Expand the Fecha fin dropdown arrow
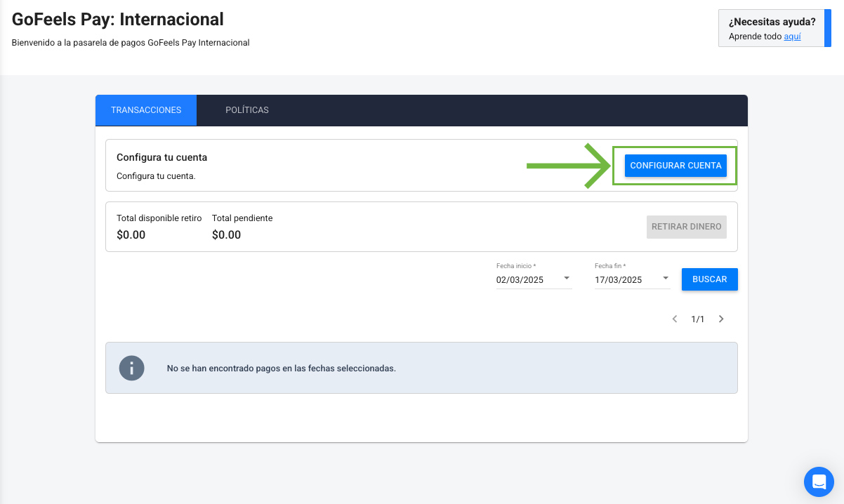Screen dimensions: 844x504 coord(665,279)
